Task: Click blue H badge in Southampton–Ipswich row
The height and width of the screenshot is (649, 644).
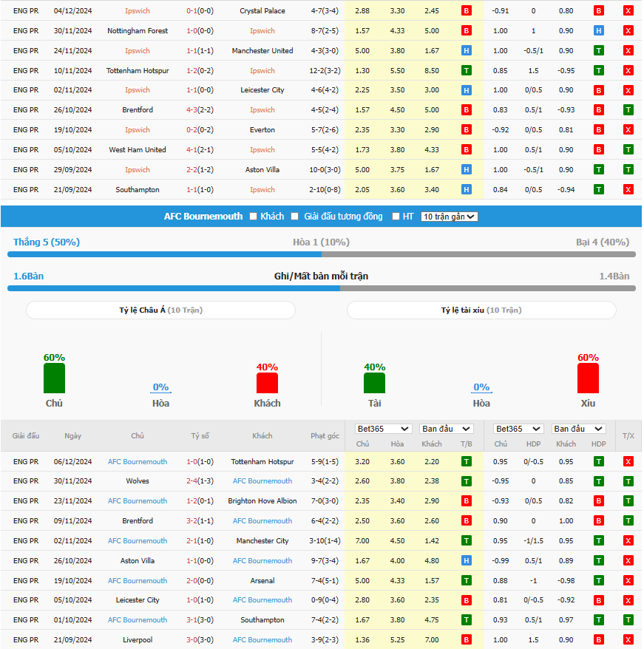Action: click(x=467, y=189)
